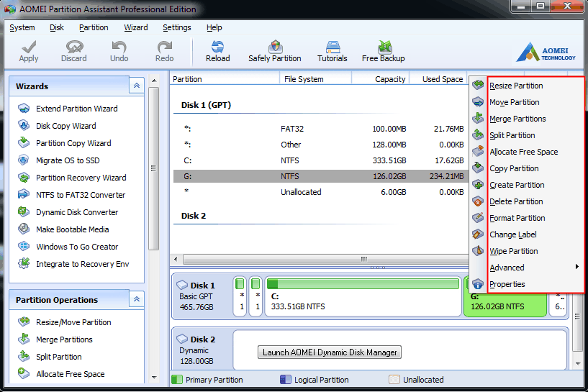The height and width of the screenshot is (392, 588).
Task: Click the sidebar Merge Partitions icon
Action: tap(24, 339)
